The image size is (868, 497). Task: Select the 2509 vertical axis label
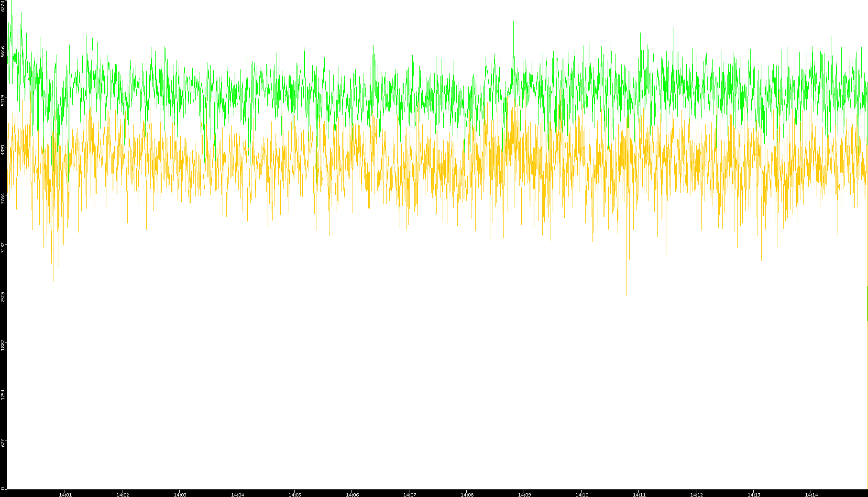tap(3, 297)
